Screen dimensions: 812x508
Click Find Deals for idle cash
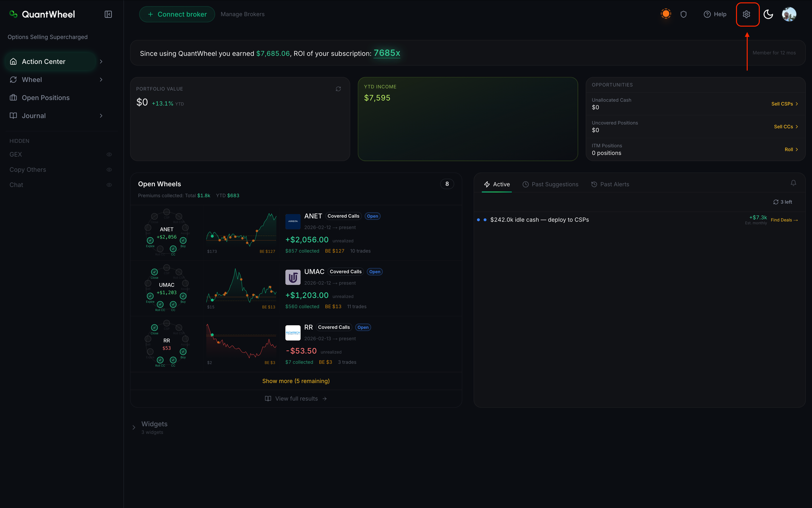(x=784, y=220)
